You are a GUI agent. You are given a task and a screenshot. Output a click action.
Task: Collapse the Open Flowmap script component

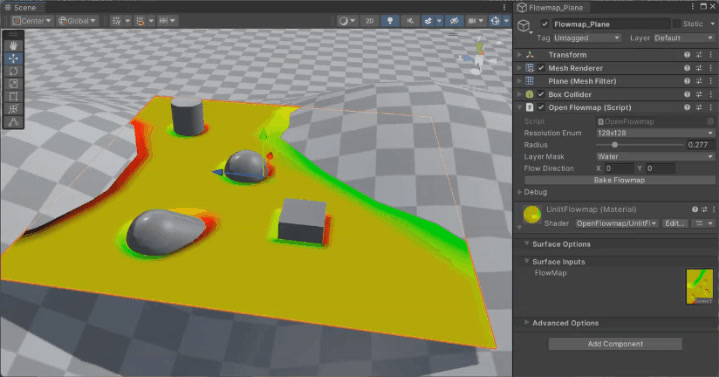(520, 107)
